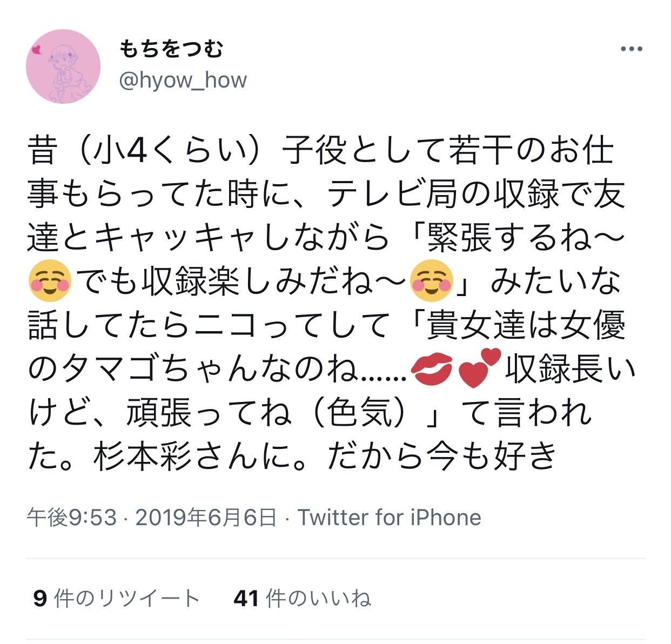
Task: Open the three-dot more options menu
Action: tap(631, 49)
